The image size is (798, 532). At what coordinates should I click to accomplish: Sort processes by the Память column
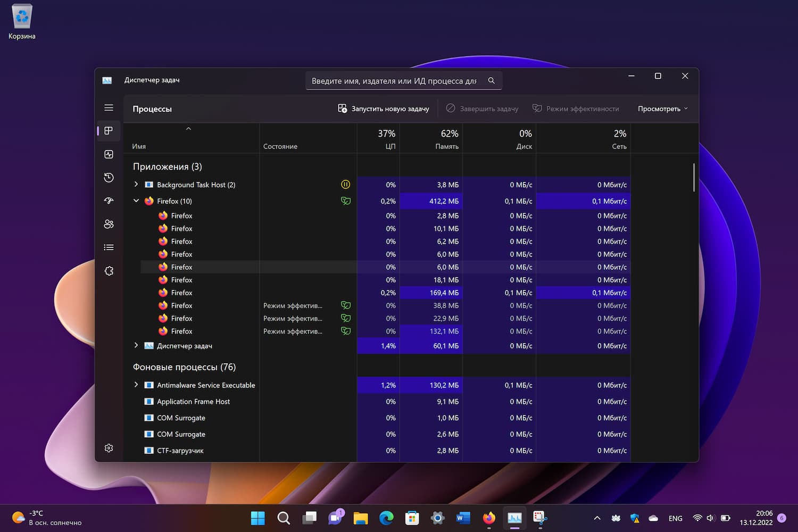tap(447, 139)
